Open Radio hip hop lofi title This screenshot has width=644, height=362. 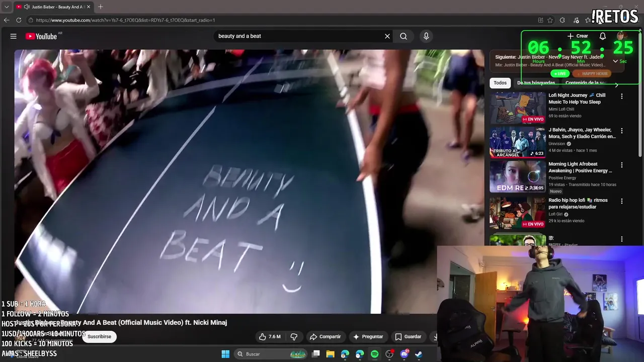578,204
